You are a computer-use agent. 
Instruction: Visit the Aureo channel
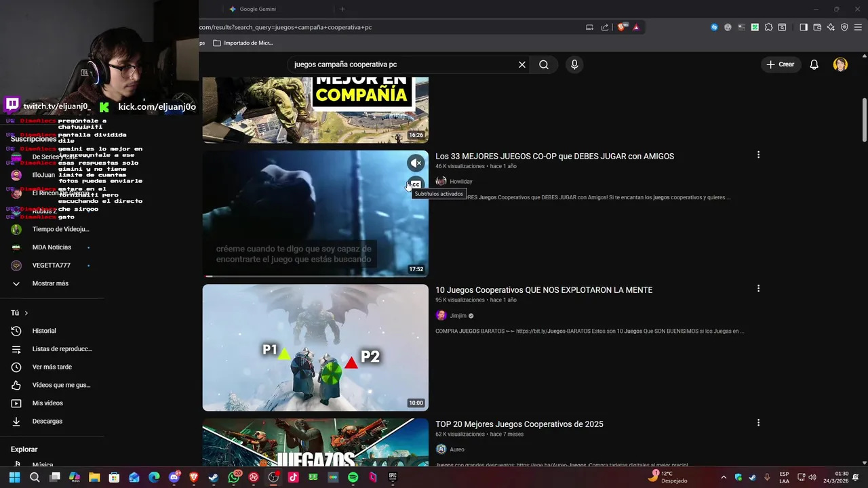pos(457,449)
